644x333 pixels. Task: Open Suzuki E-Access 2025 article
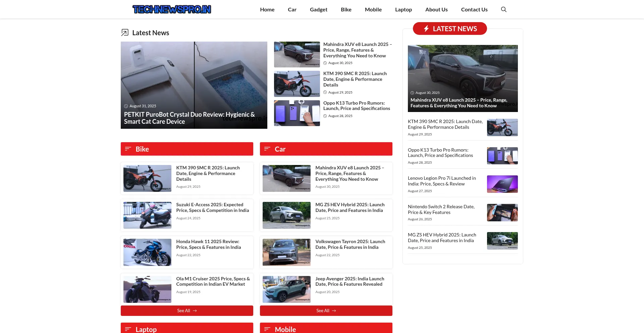click(213, 208)
